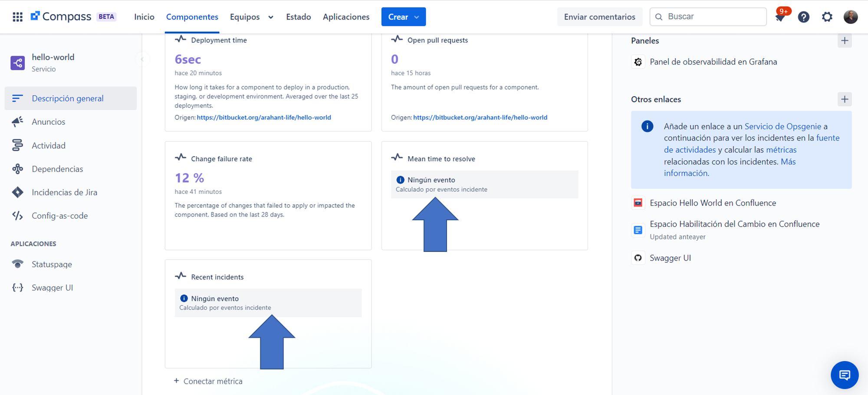Image resolution: width=868 pixels, height=395 pixels.
Task: Add a new panel with plus icon
Action: point(844,41)
